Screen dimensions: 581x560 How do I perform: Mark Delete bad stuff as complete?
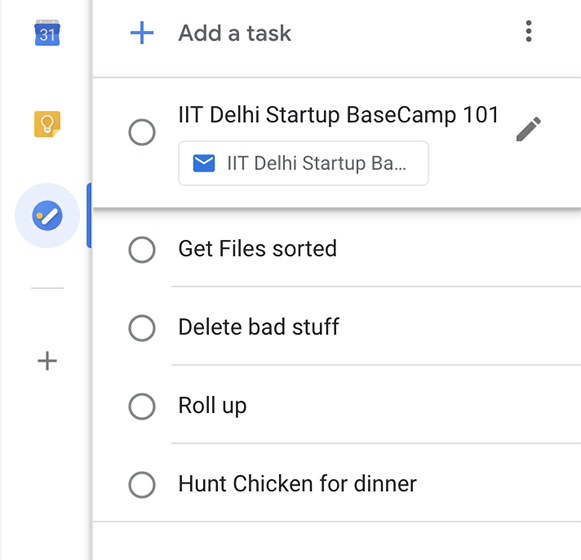click(x=142, y=328)
